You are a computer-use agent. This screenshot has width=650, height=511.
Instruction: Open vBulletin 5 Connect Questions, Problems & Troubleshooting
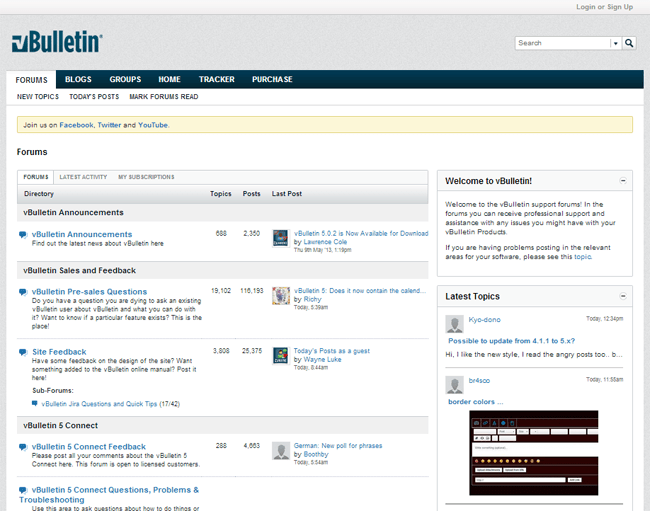point(109,494)
